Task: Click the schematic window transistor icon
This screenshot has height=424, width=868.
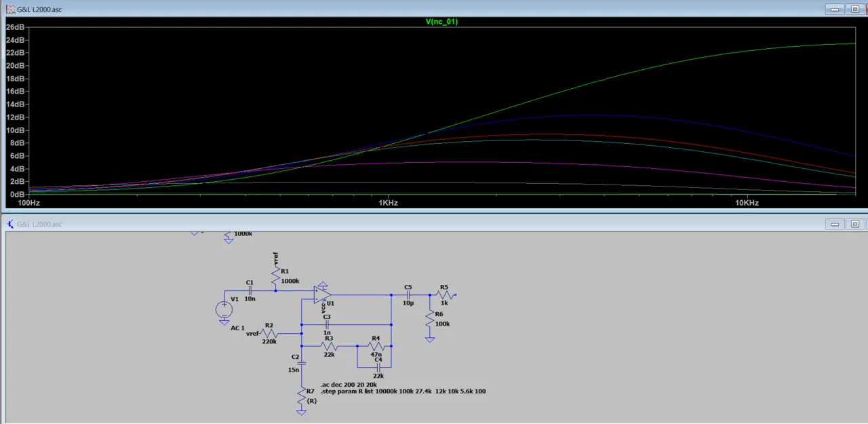Action: (10, 224)
